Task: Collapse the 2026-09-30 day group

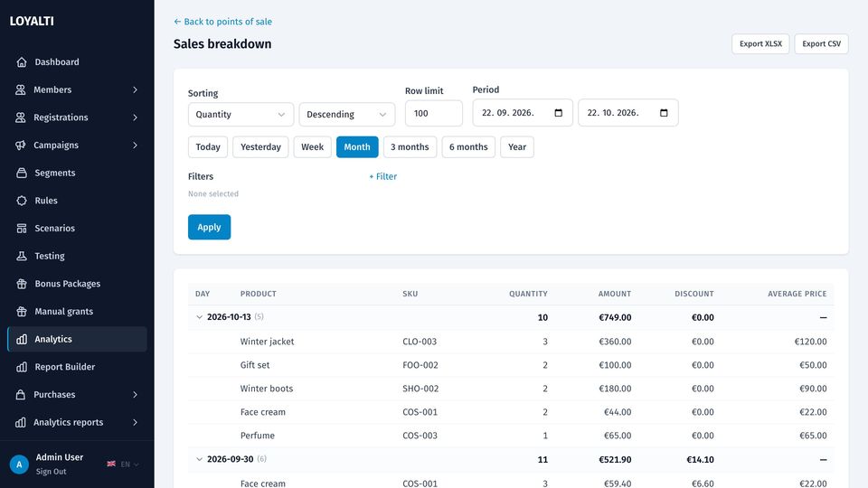Action: (x=199, y=459)
